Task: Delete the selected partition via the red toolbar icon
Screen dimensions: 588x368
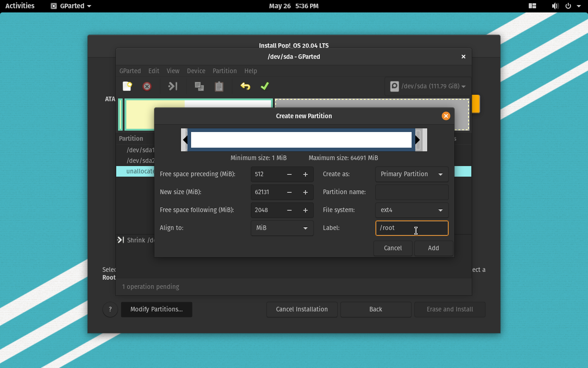Action: coord(147,86)
